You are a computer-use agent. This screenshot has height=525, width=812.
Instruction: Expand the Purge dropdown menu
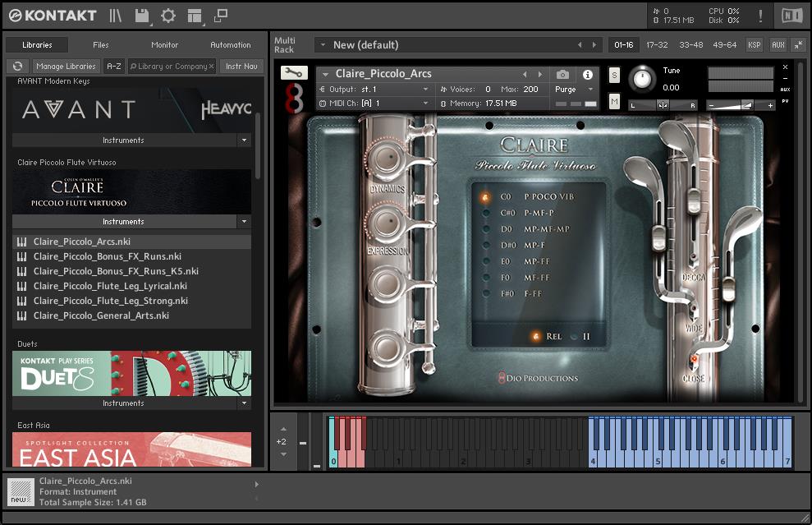(x=573, y=89)
